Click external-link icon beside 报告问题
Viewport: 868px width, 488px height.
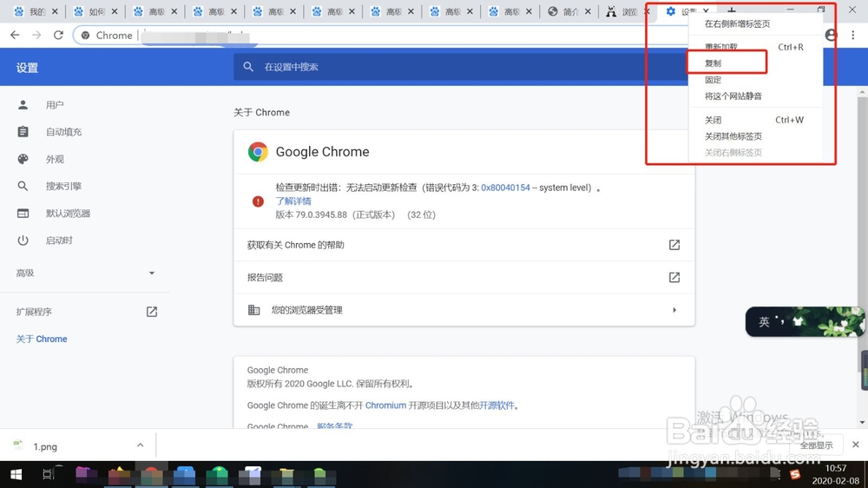674,278
